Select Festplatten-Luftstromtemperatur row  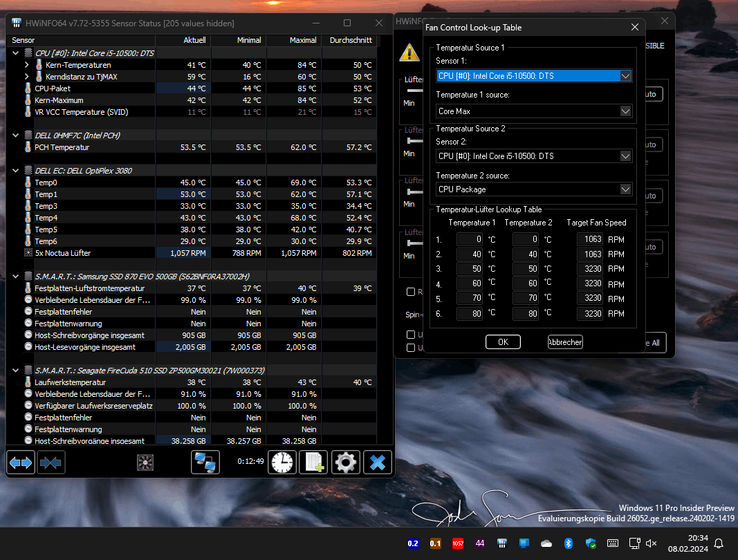pyautogui.click(x=192, y=288)
